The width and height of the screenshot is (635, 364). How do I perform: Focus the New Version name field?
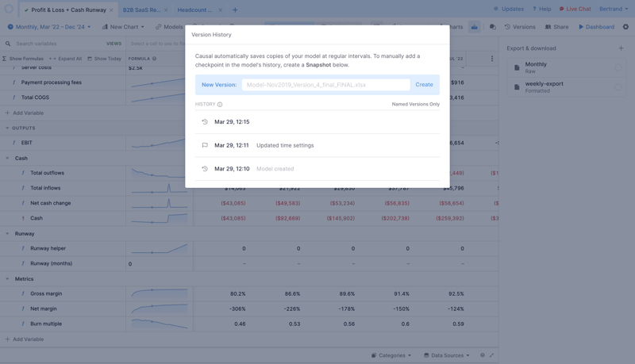click(x=325, y=85)
